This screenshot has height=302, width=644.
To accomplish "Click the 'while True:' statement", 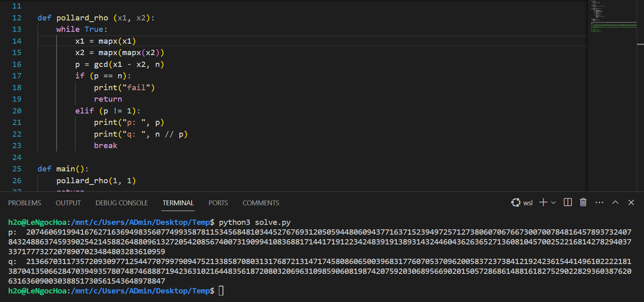I will click(82, 29).
